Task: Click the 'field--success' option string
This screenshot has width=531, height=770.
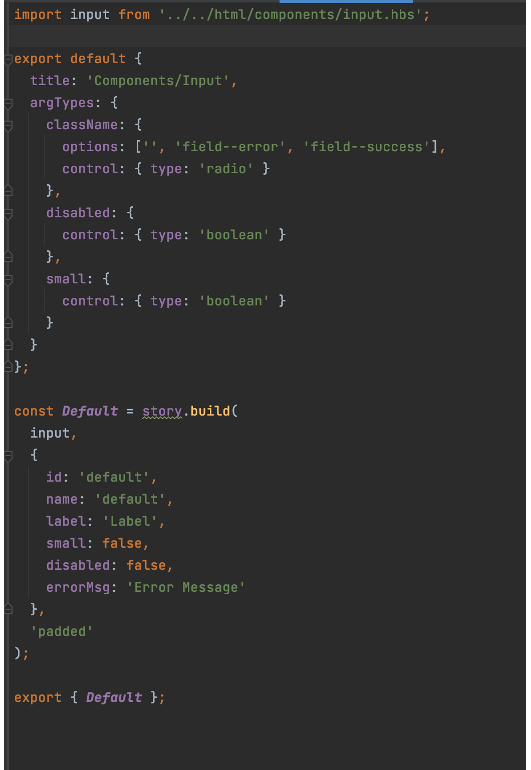Action: pyautogui.click(x=366, y=147)
